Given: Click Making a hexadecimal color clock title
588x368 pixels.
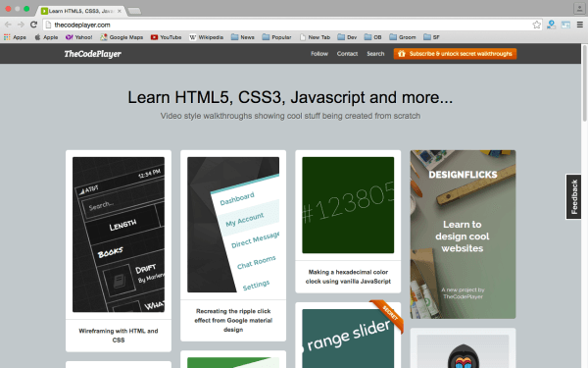Looking at the screenshot, I should pos(348,277).
